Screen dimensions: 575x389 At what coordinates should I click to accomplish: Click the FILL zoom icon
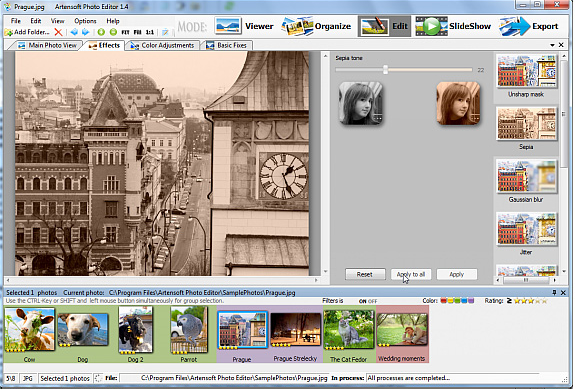[138, 32]
